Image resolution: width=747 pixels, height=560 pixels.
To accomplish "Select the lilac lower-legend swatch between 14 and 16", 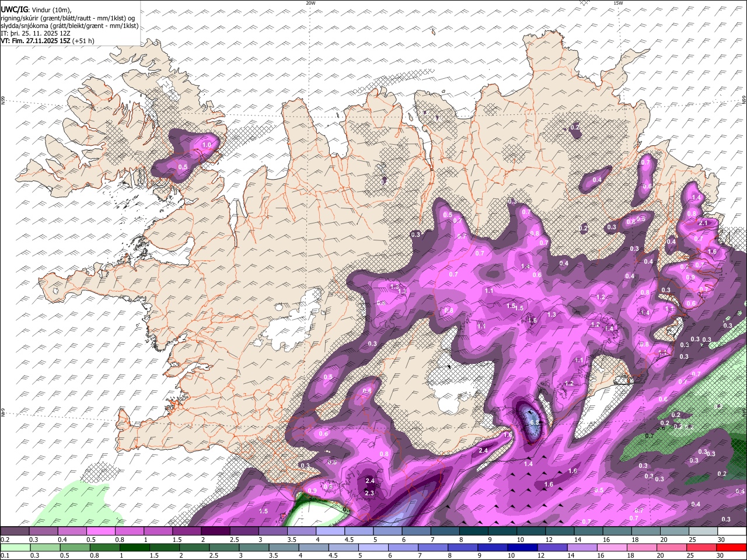I will click(582, 547).
